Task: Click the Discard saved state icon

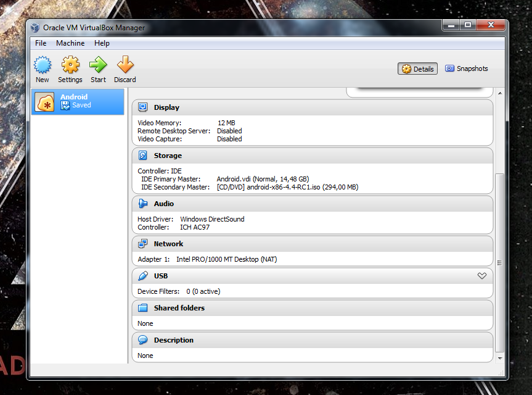Action: click(x=125, y=65)
